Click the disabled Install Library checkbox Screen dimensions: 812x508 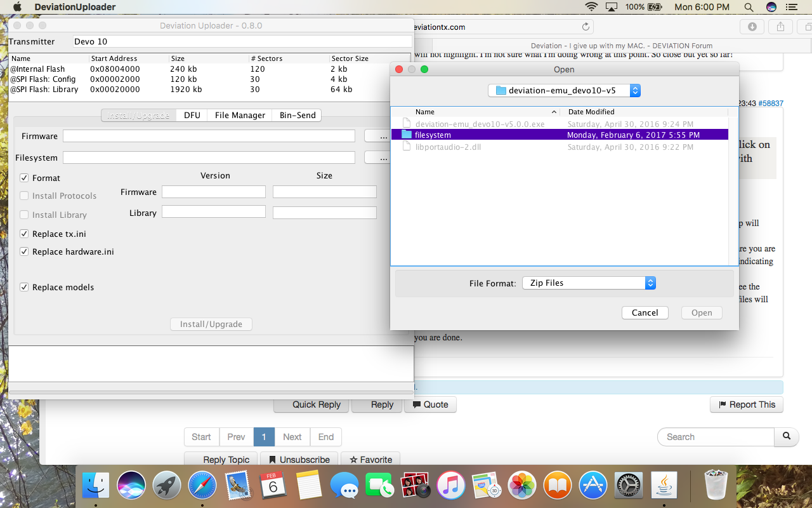(24, 215)
